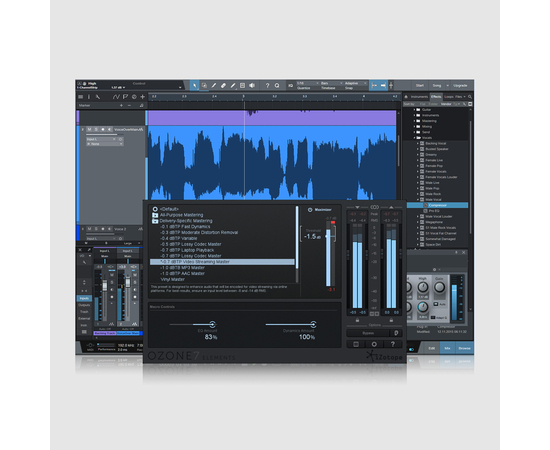Solo the Voice 2 track
The width and height of the screenshot is (550, 450).
(x=96, y=229)
